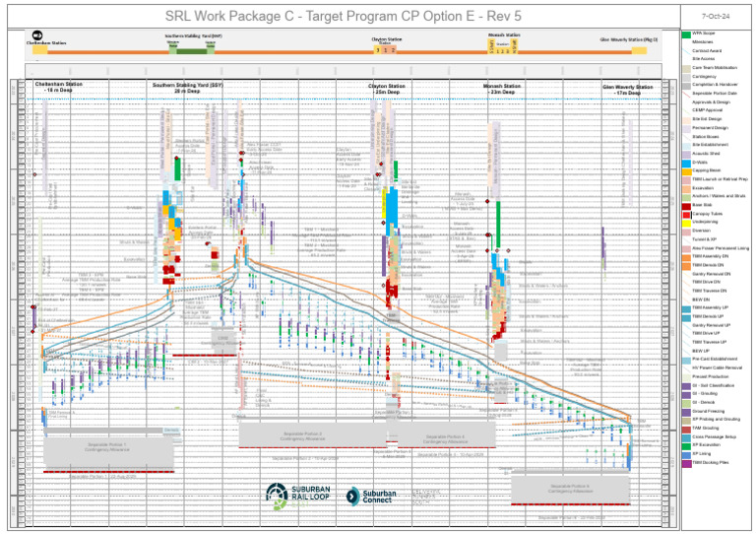Viewport: 756px width, 534px height.
Task: Click the dark green Southern Stabling Yard bar
Action: pyautogui.click(x=191, y=51)
